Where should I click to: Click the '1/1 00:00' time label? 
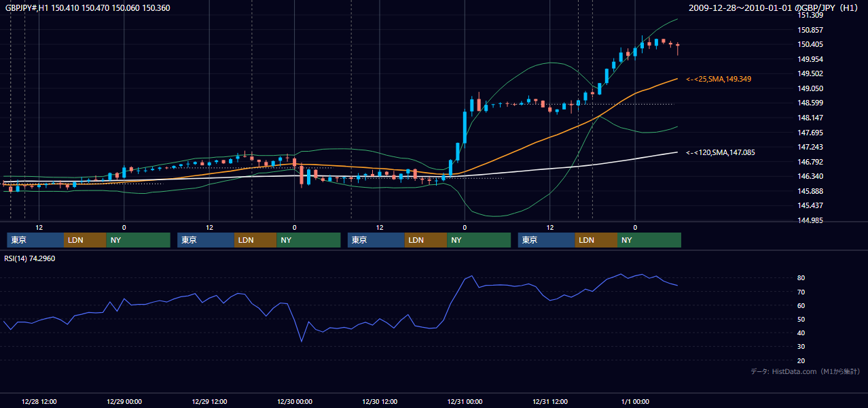tap(635, 401)
